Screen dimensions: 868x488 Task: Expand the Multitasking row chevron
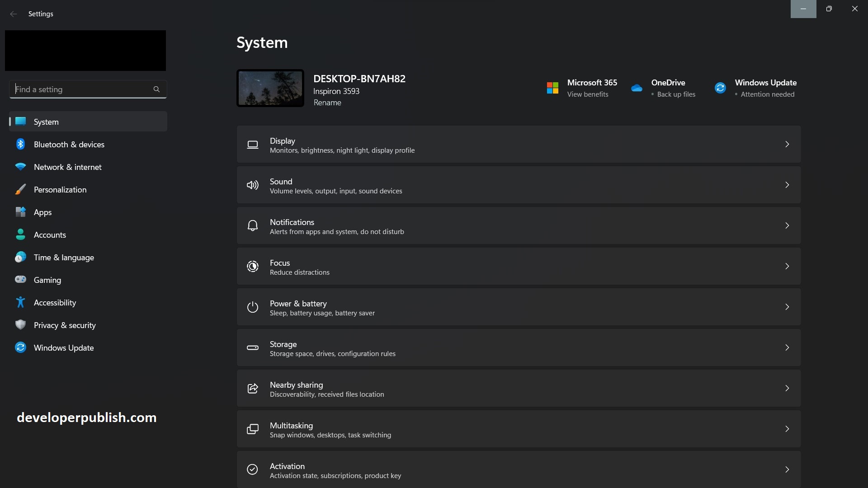coord(787,429)
